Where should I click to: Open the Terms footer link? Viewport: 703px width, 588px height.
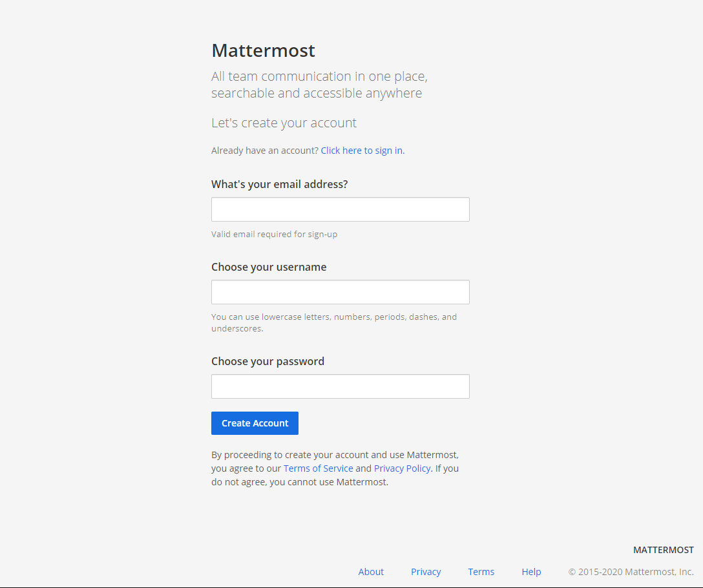pos(481,572)
